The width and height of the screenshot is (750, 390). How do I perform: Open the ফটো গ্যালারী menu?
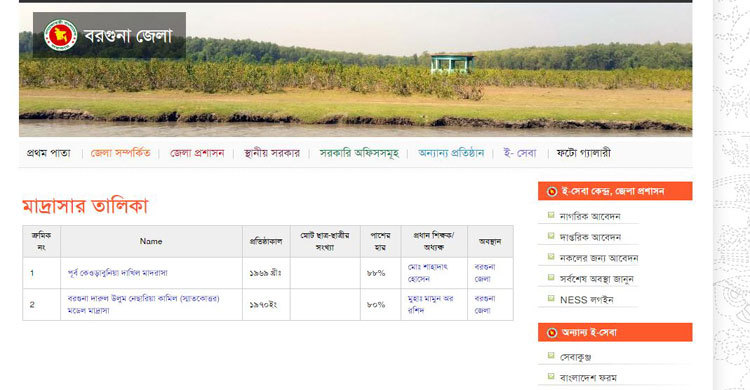(584, 153)
